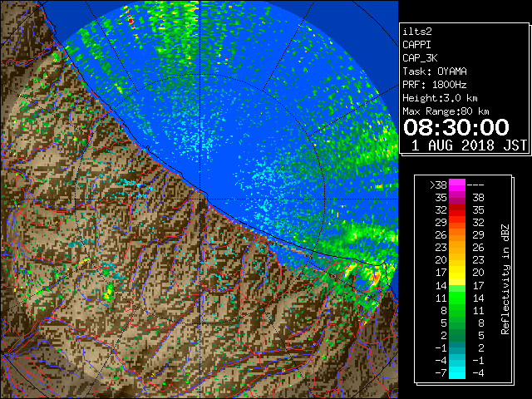Click the 'Reflectivity in dBZ' axis label
Viewport: 532px width, 399px height.
(x=505, y=279)
